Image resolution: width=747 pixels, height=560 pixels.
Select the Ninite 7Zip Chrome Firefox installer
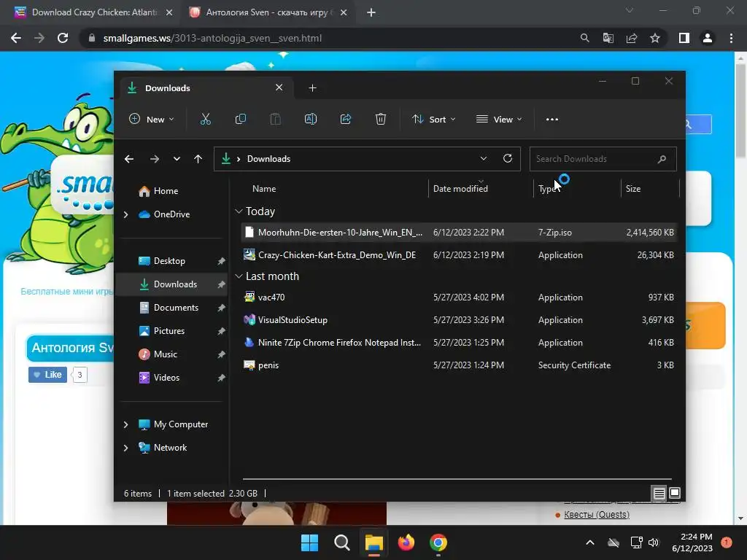[x=458, y=343]
